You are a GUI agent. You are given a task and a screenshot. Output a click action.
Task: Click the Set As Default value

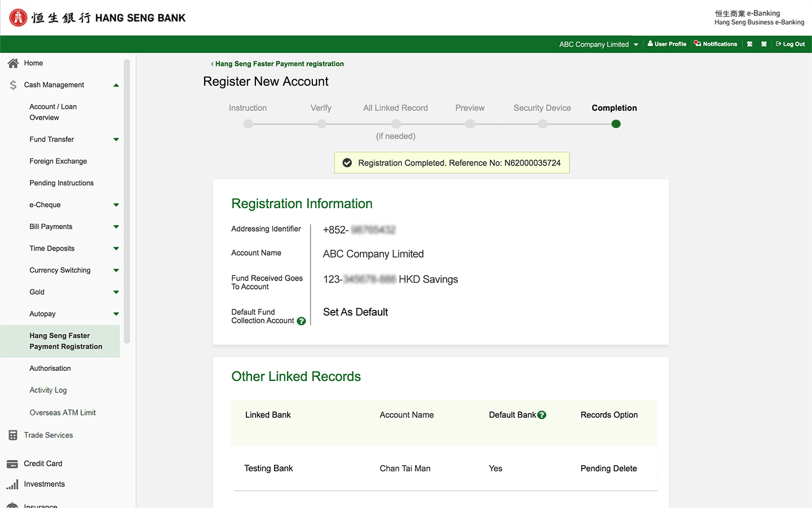click(355, 312)
